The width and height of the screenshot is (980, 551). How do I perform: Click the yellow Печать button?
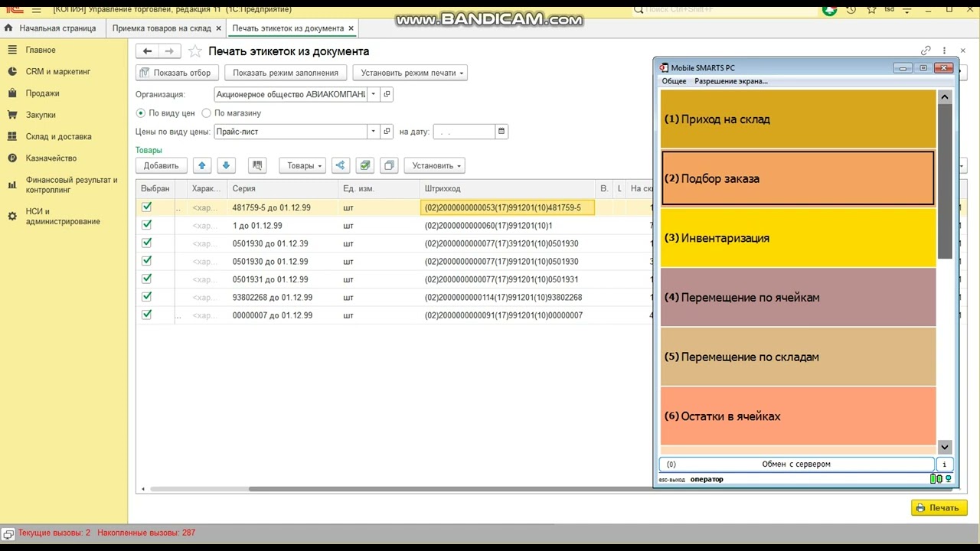click(939, 507)
